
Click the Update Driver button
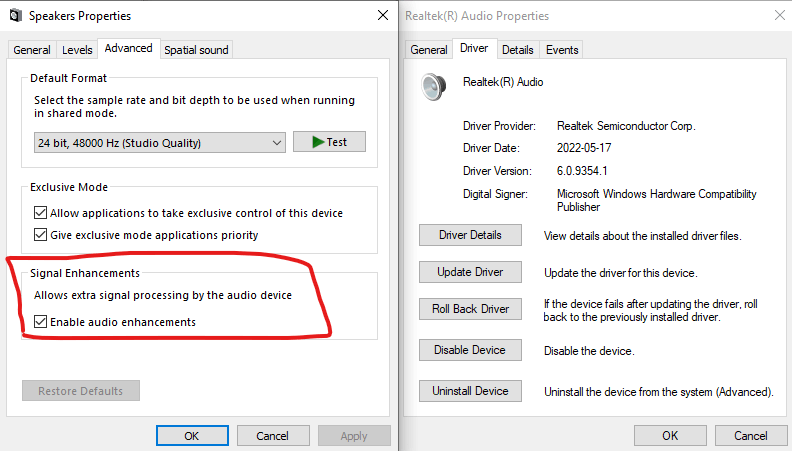[x=470, y=272]
